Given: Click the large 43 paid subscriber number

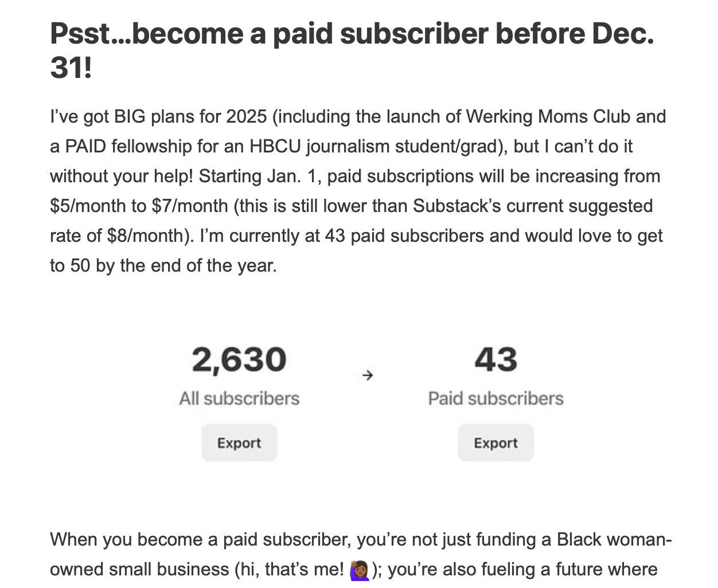Looking at the screenshot, I should (495, 359).
